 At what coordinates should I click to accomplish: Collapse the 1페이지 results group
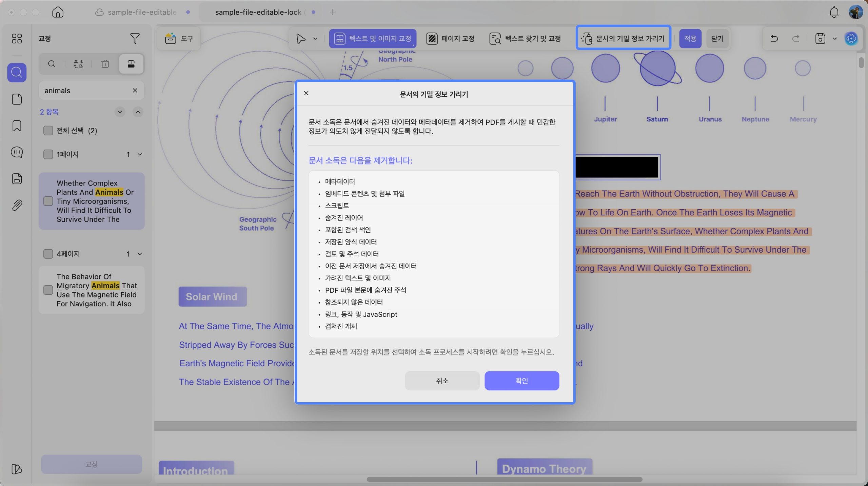coord(140,154)
